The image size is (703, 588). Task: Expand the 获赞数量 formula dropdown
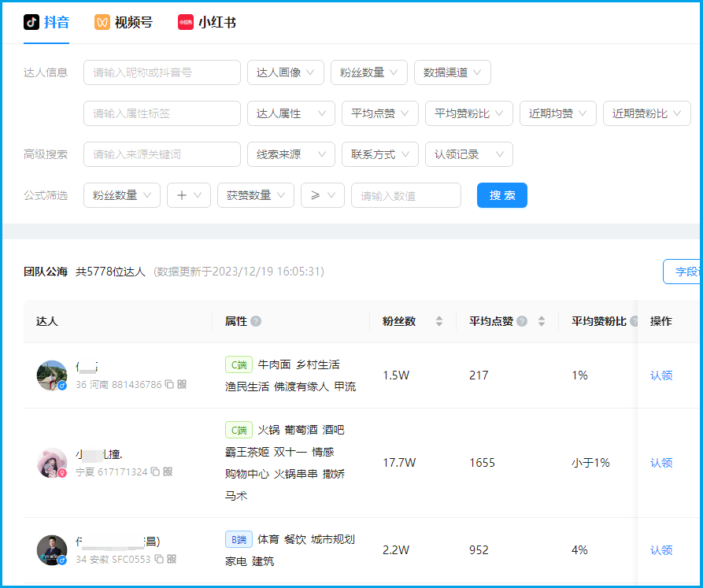[x=256, y=195]
